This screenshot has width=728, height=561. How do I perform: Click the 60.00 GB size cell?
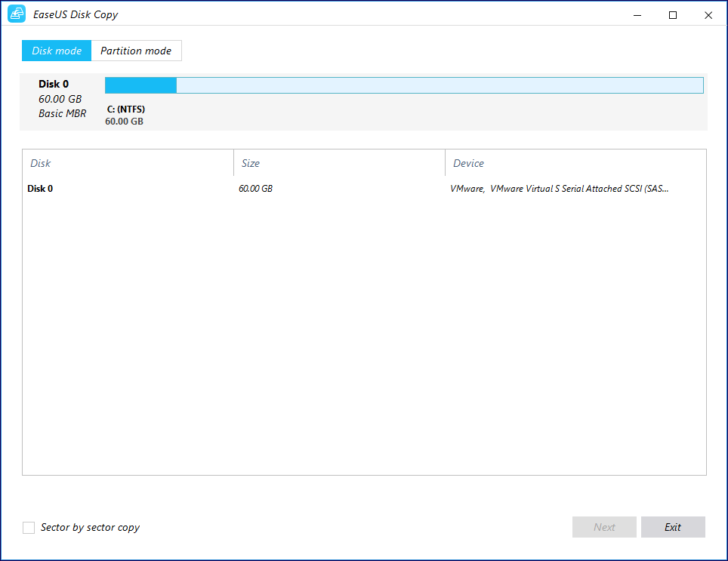[x=255, y=189]
